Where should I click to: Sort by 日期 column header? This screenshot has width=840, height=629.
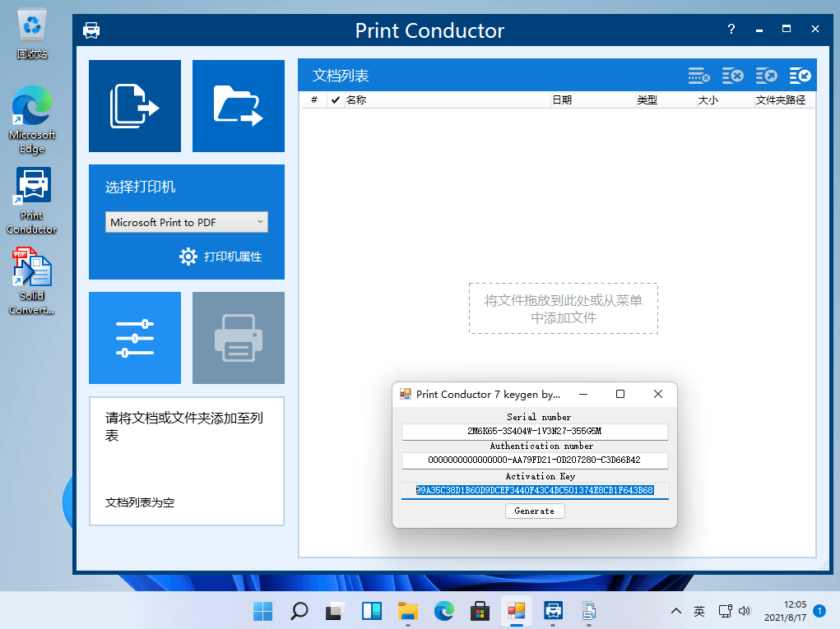tap(593, 99)
